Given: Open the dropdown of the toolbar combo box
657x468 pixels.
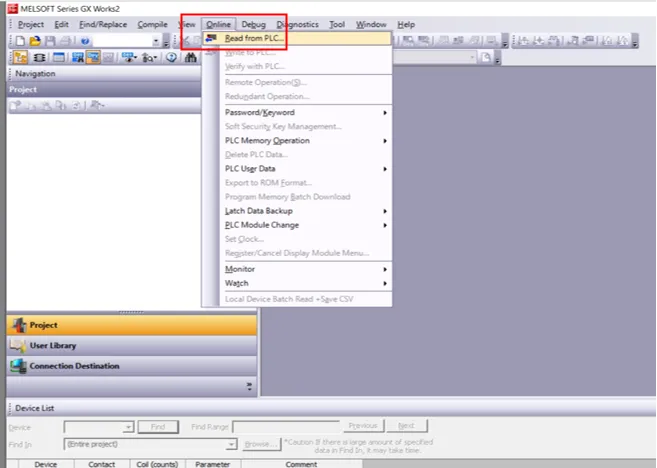Looking at the screenshot, I should coord(156,41).
